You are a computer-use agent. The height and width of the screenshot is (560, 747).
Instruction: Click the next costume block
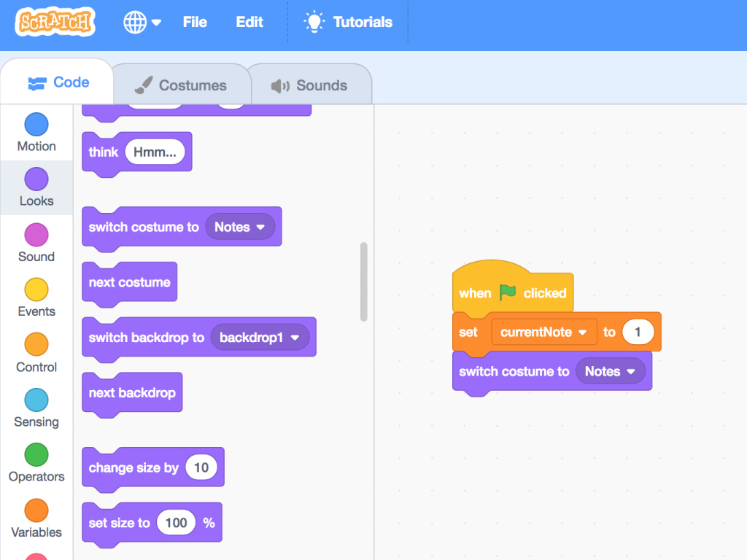(x=130, y=284)
